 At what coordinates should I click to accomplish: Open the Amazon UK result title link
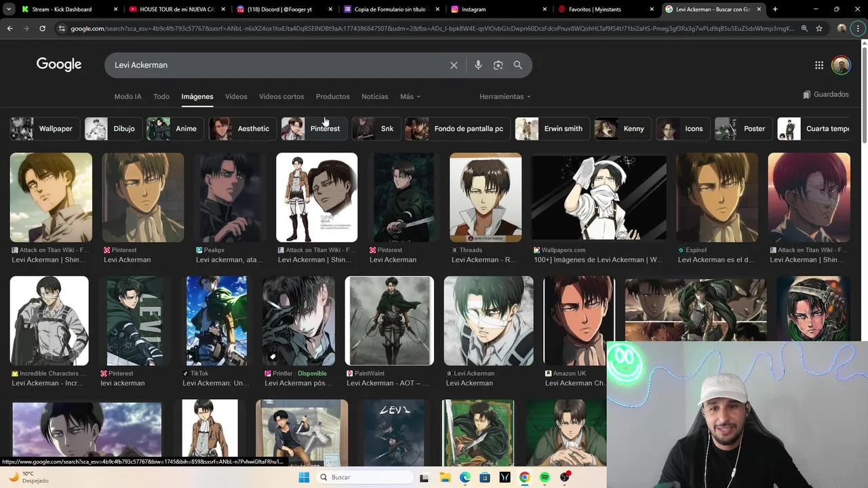[575, 383]
